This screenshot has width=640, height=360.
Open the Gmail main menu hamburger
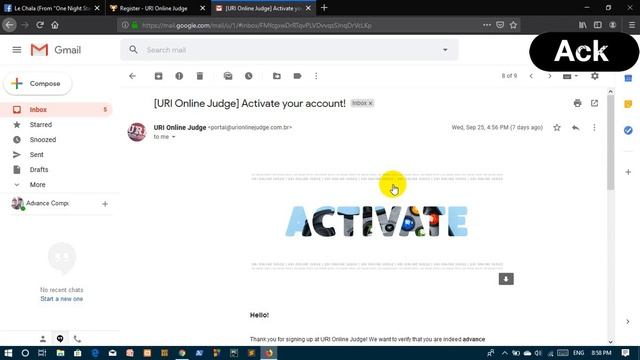pos(17,50)
